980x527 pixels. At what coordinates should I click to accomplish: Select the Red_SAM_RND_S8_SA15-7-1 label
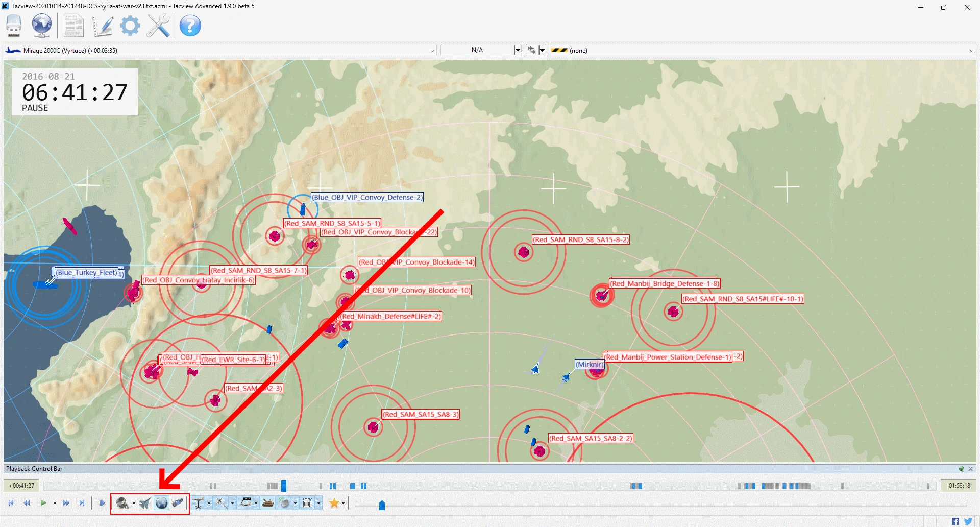(x=259, y=270)
